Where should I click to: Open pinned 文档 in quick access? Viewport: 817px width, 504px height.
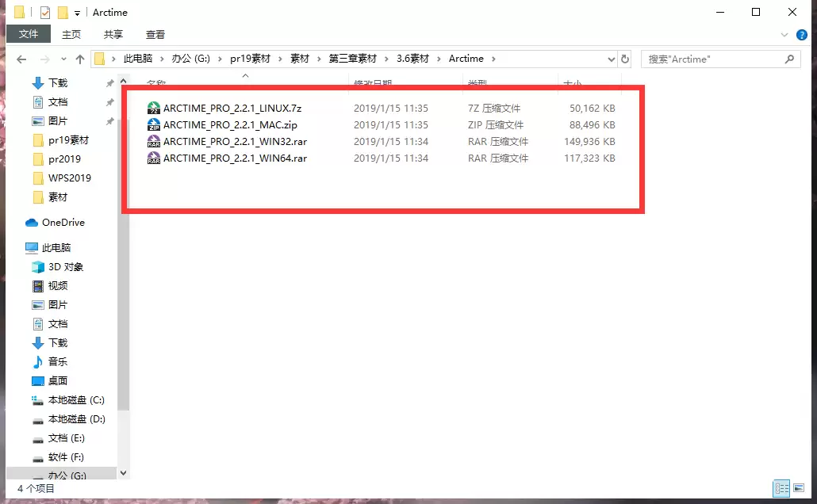pyautogui.click(x=58, y=102)
